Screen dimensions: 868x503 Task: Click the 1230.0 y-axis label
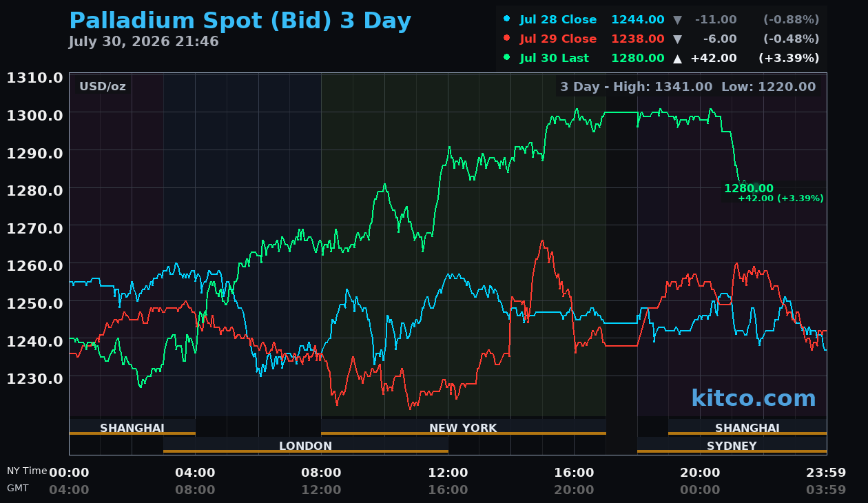[35, 378]
